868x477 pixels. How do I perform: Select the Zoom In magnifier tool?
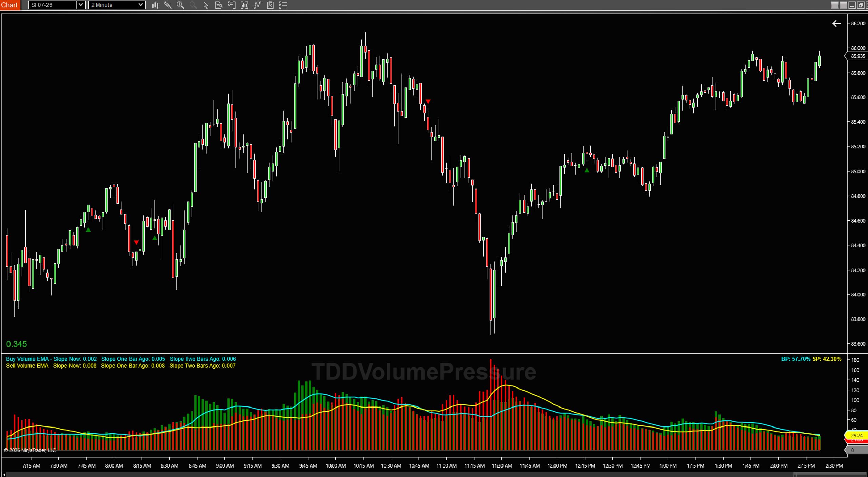click(x=180, y=5)
